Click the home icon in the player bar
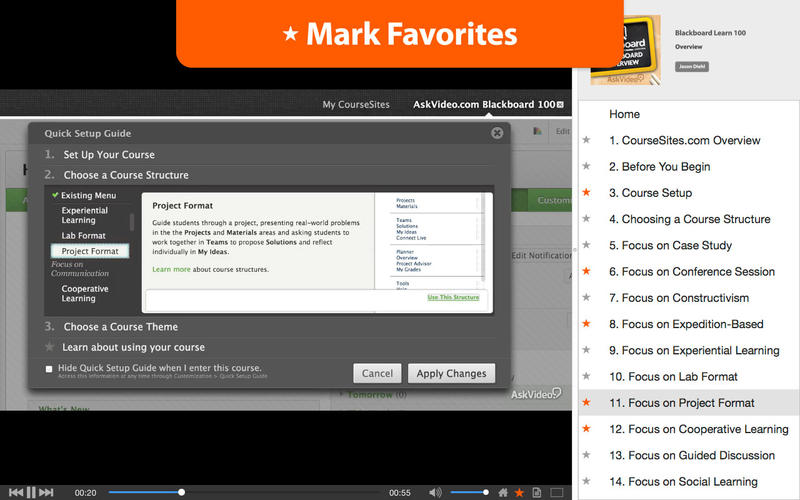 pos(502,492)
